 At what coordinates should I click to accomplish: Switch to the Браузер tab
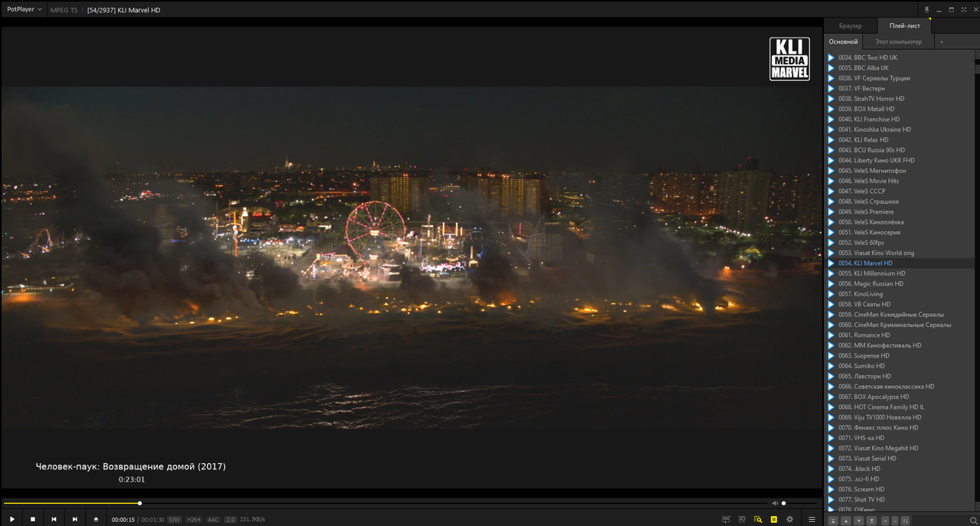[x=850, y=26]
